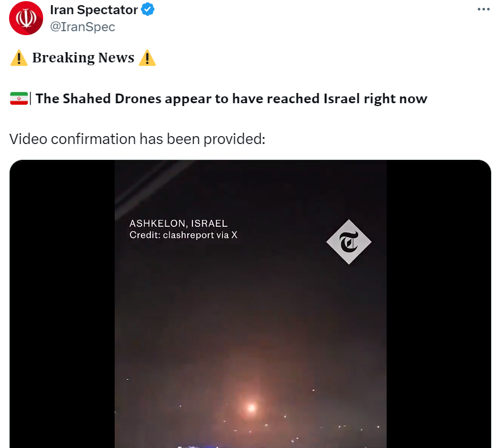503x448 pixels.
Task: Open the Iran Spectator profile avatar
Action: click(x=26, y=18)
